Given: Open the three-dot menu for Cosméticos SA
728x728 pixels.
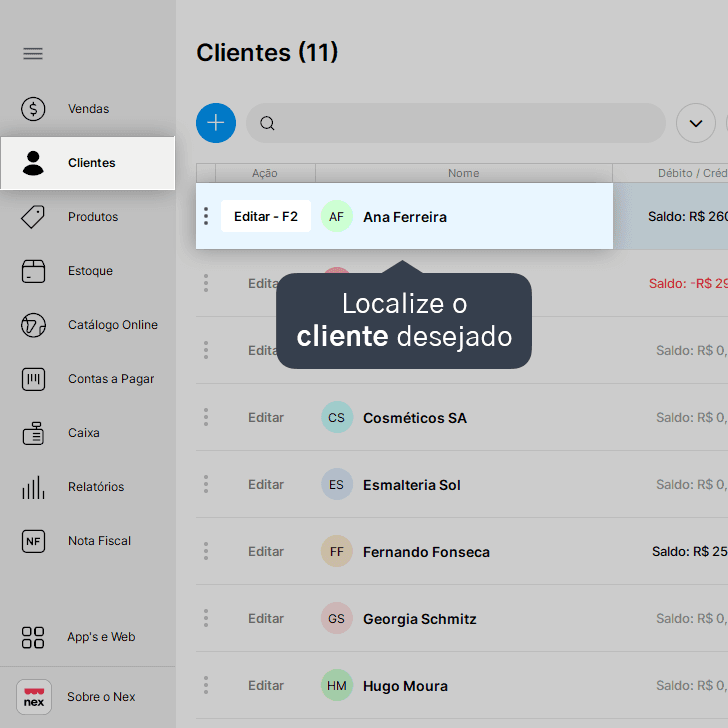Looking at the screenshot, I should coord(206,417).
